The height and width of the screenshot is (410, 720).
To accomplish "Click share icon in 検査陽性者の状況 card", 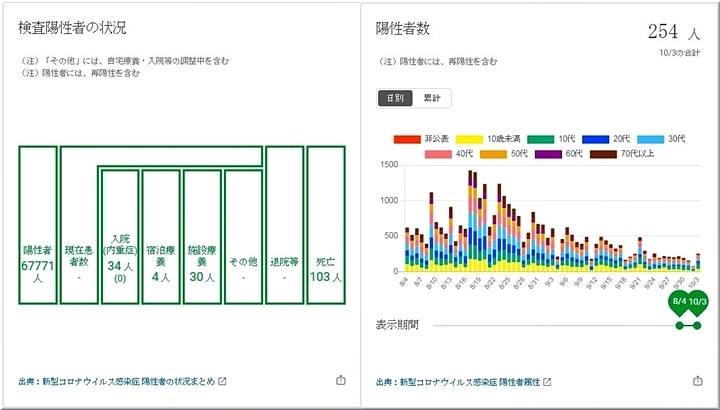I will (341, 381).
